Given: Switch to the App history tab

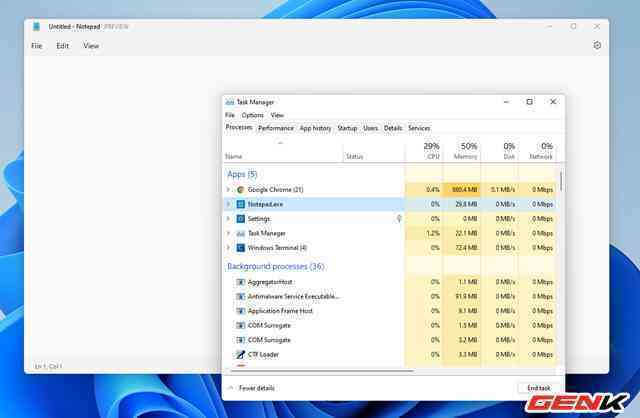Looking at the screenshot, I should (x=316, y=128).
